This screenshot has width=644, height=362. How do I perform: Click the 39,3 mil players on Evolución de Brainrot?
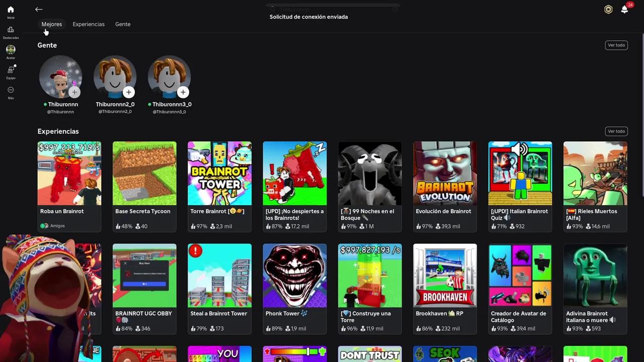[x=448, y=226]
